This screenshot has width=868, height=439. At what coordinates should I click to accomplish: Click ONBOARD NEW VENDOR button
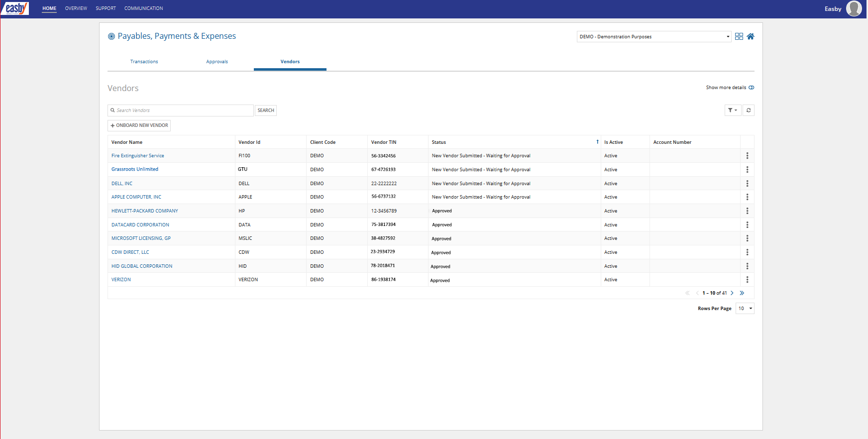point(139,125)
